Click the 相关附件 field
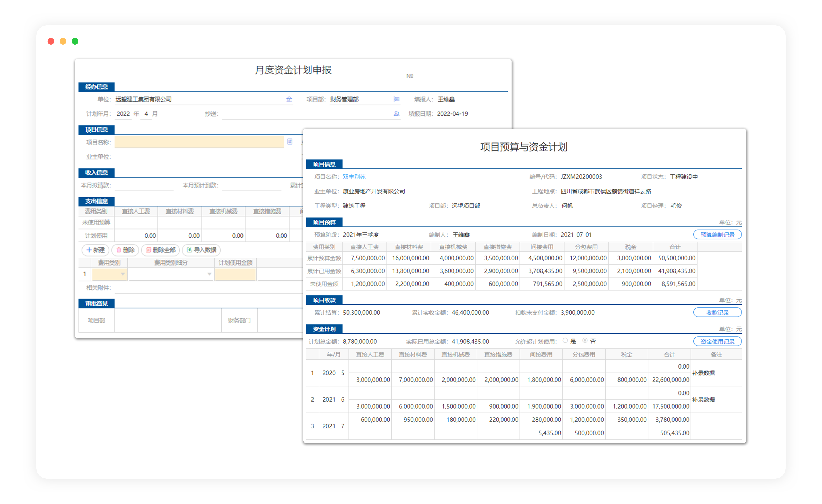This screenshot has height=504, width=822. click(208, 288)
